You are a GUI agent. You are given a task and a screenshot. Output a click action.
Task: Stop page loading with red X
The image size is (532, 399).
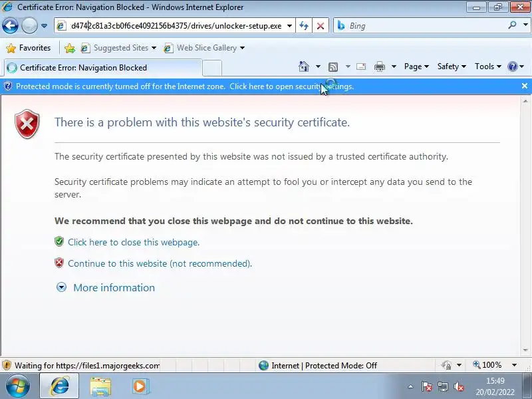321,26
